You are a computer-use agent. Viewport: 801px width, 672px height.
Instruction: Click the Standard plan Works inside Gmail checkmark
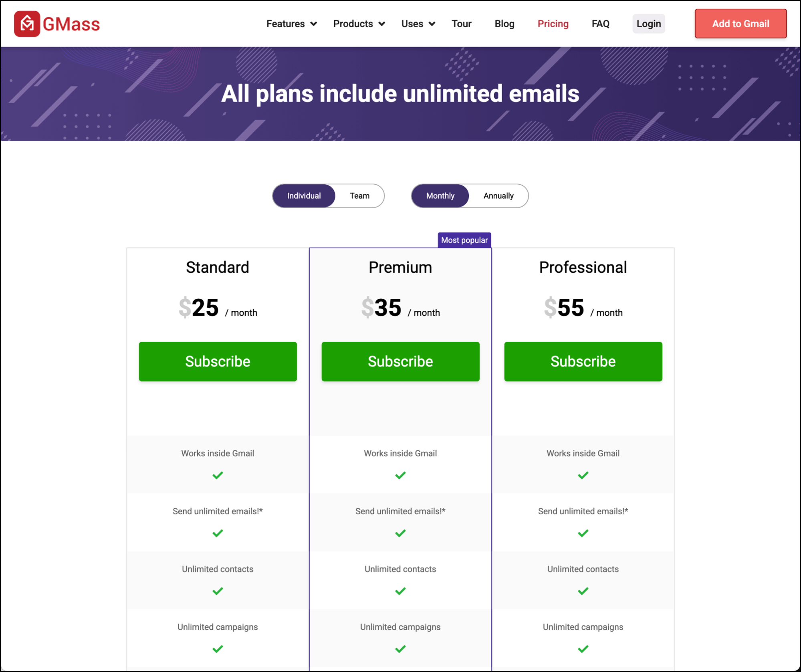pyautogui.click(x=218, y=475)
